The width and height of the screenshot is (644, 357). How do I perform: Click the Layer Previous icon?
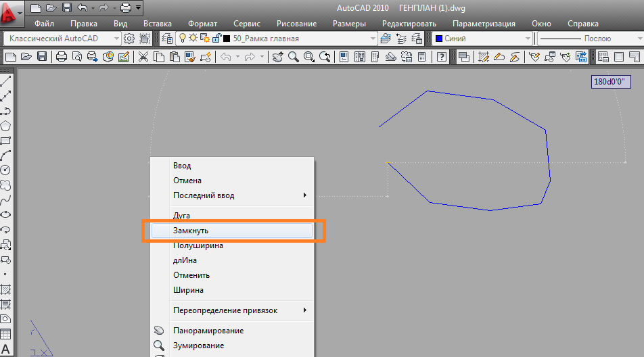[401, 39]
